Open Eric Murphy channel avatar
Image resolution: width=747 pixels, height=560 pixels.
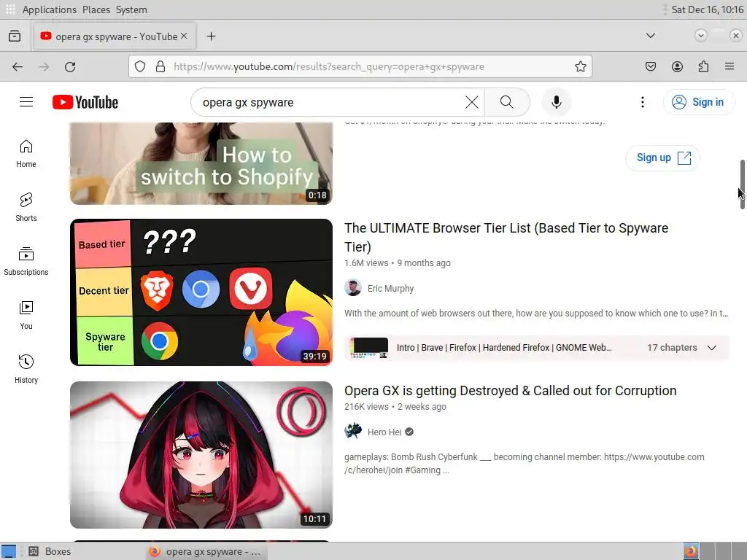(353, 288)
